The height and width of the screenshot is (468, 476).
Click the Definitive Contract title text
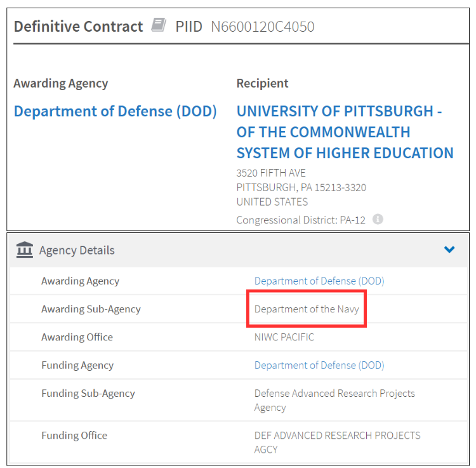[x=79, y=27]
